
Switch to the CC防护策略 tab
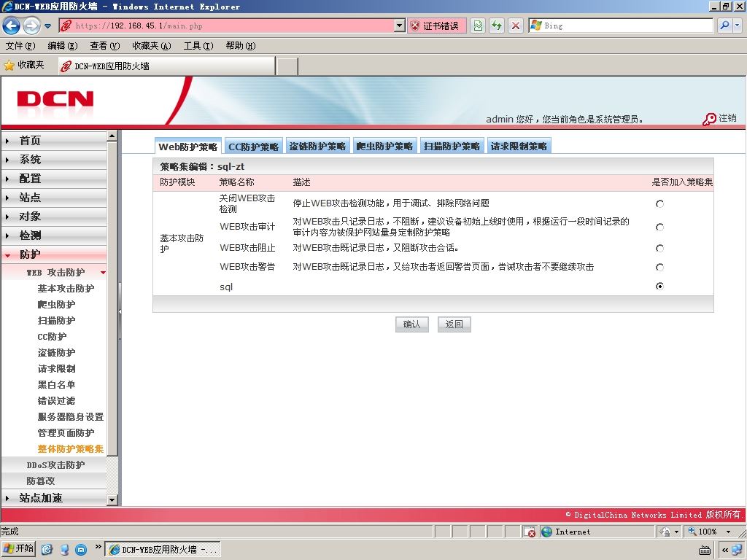coord(253,147)
